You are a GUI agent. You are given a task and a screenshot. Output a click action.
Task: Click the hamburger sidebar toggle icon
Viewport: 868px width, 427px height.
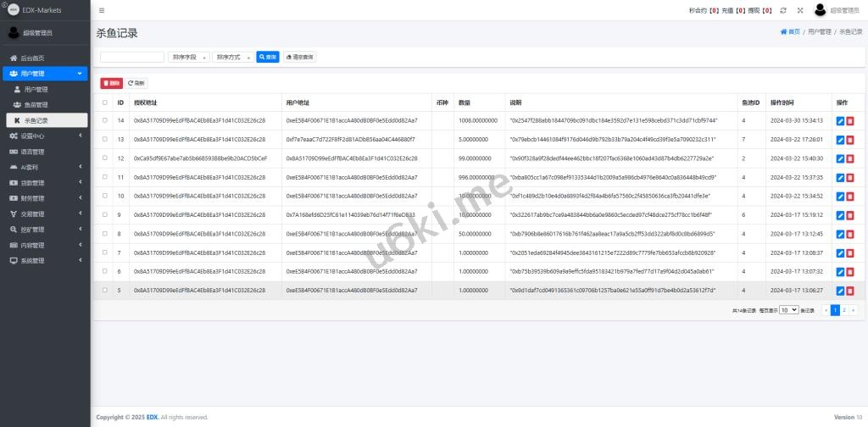102,10
